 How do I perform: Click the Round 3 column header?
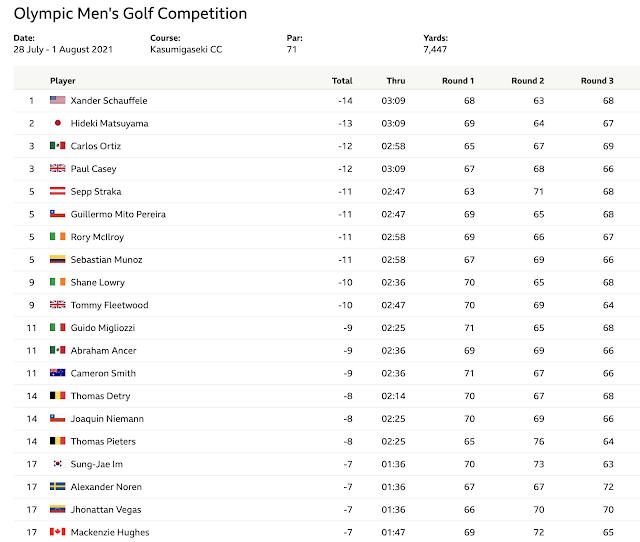[x=597, y=80]
